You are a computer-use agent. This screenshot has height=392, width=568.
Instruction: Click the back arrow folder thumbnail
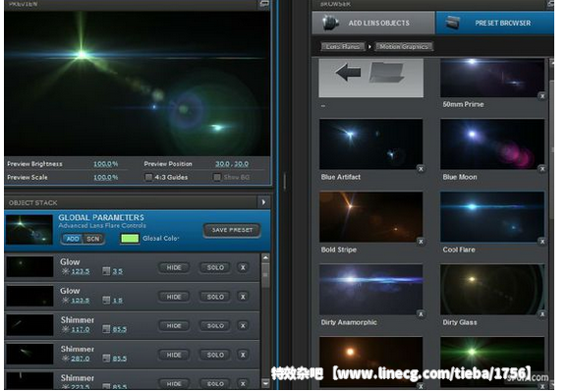tap(370, 78)
